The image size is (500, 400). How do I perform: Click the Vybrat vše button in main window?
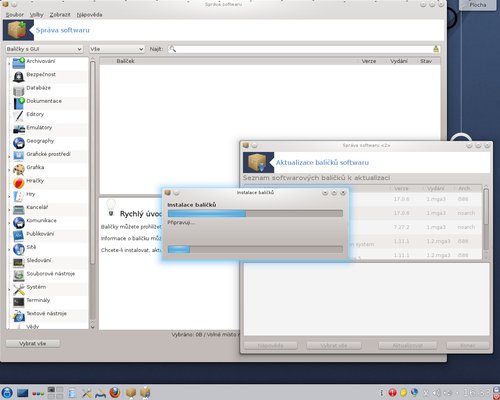(x=33, y=343)
